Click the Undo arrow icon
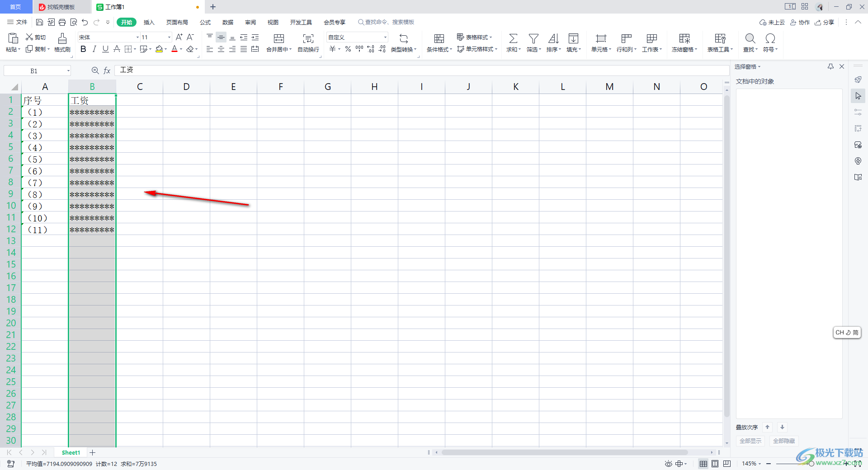868x470 pixels. pyautogui.click(x=85, y=22)
